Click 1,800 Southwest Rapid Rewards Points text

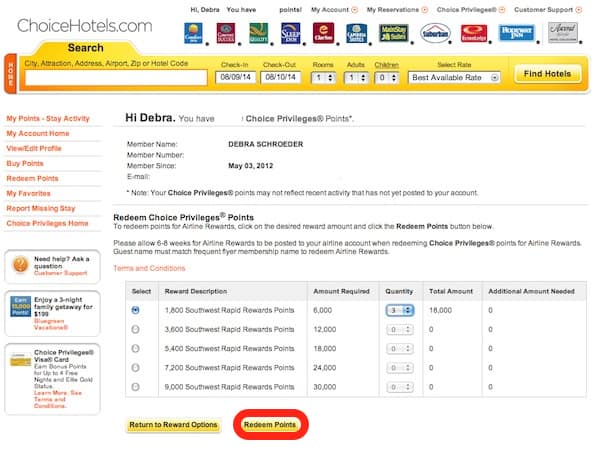[230, 310]
